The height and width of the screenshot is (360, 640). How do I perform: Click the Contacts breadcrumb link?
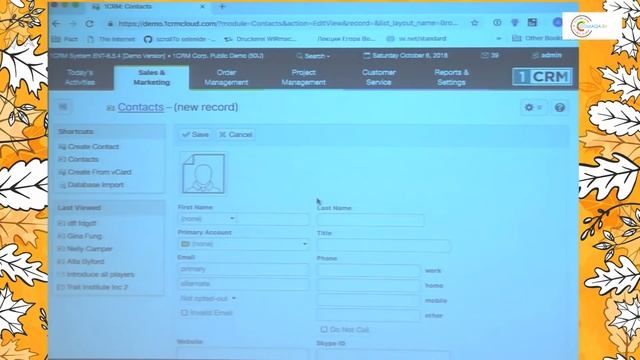[140, 107]
